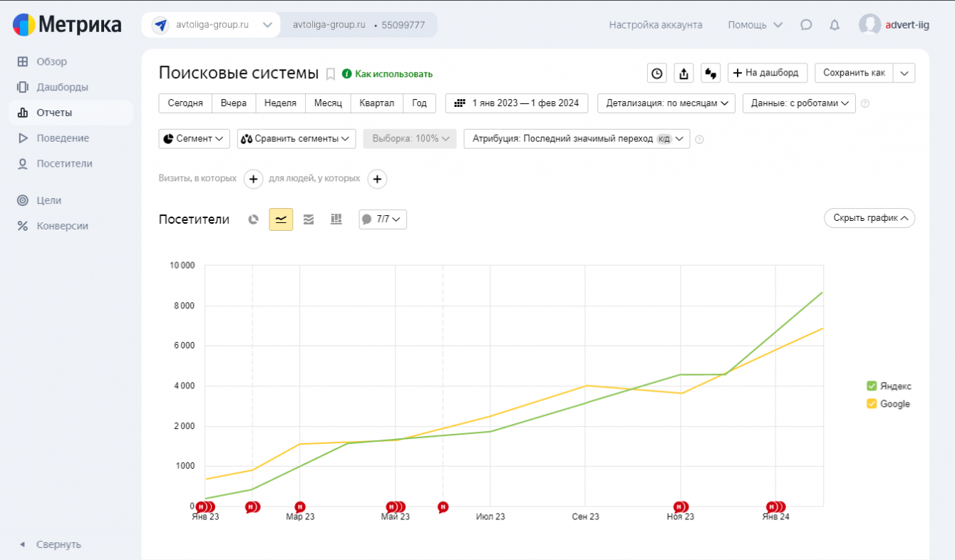Click the annotation marker at Мар 23

pos(300,507)
